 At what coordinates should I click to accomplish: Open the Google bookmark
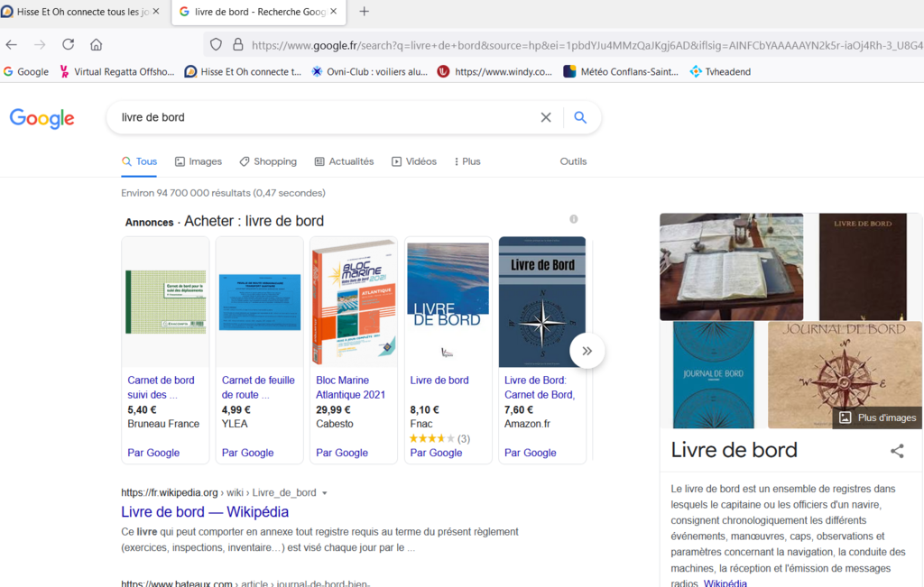[26, 72]
